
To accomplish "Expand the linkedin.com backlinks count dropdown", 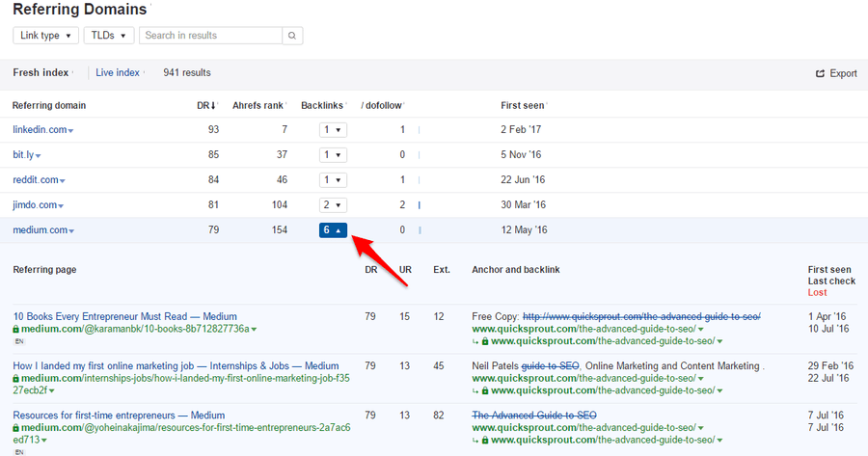I will click(x=333, y=129).
